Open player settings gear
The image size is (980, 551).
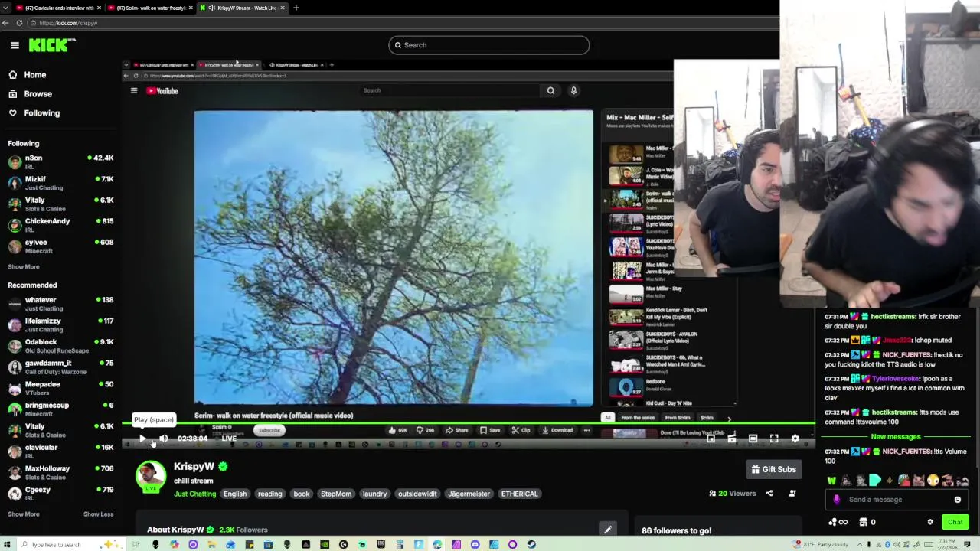(x=795, y=439)
